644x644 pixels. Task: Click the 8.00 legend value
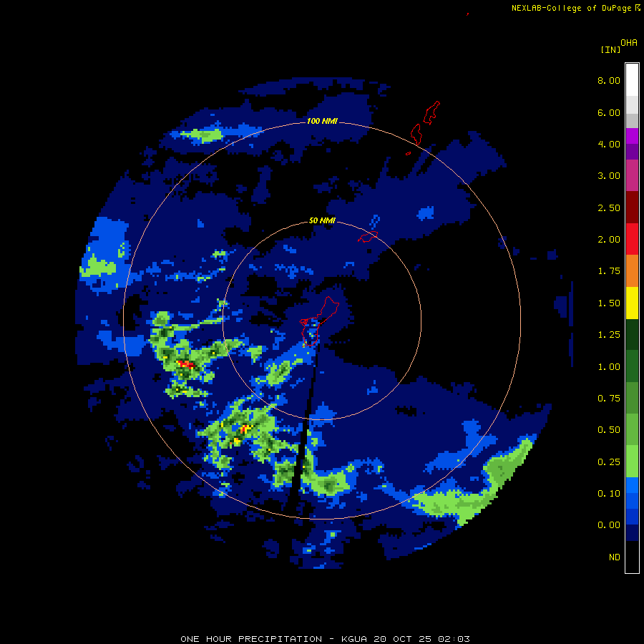(x=609, y=80)
